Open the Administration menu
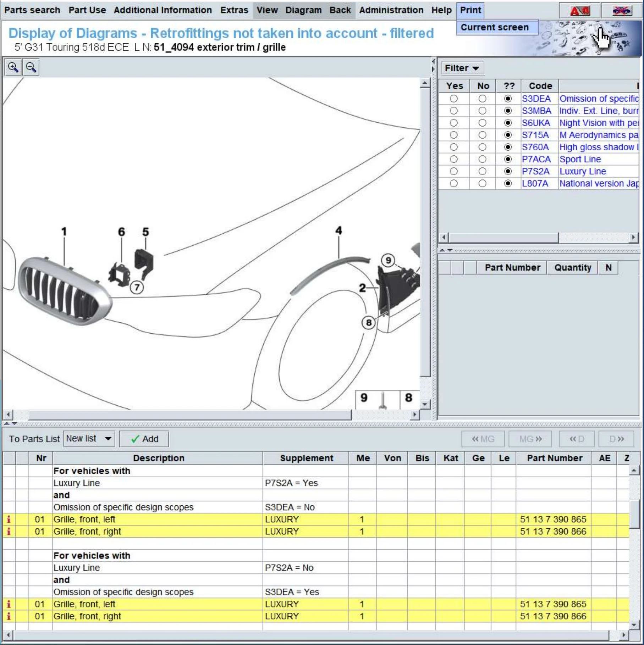Viewport: 644px width, 645px height. [x=391, y=10]
